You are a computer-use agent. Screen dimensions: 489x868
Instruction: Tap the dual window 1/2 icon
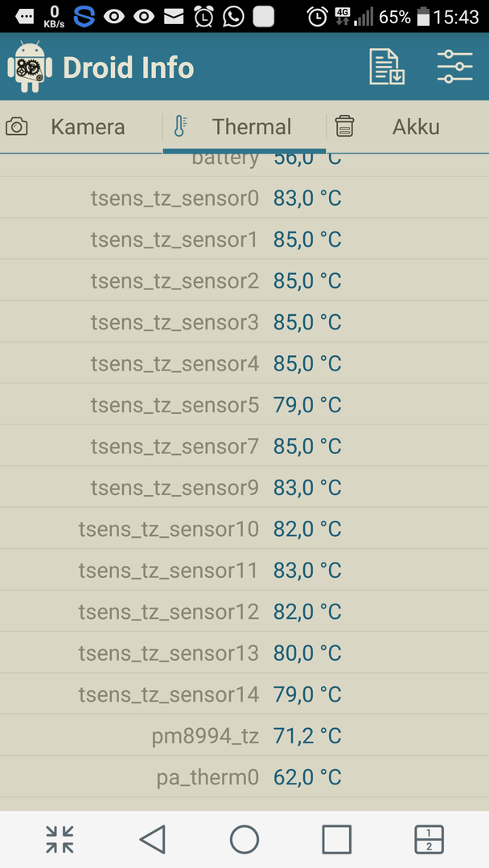[429, 839]
